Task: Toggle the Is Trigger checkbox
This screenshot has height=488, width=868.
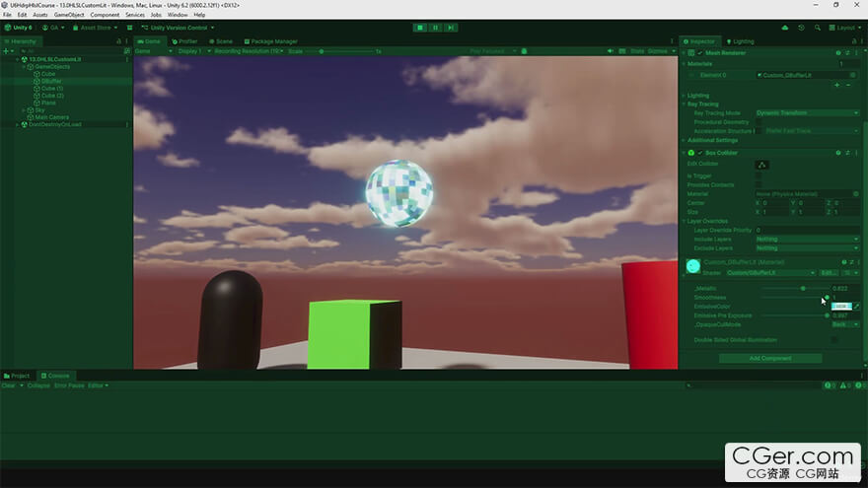Action: (758, 175)
